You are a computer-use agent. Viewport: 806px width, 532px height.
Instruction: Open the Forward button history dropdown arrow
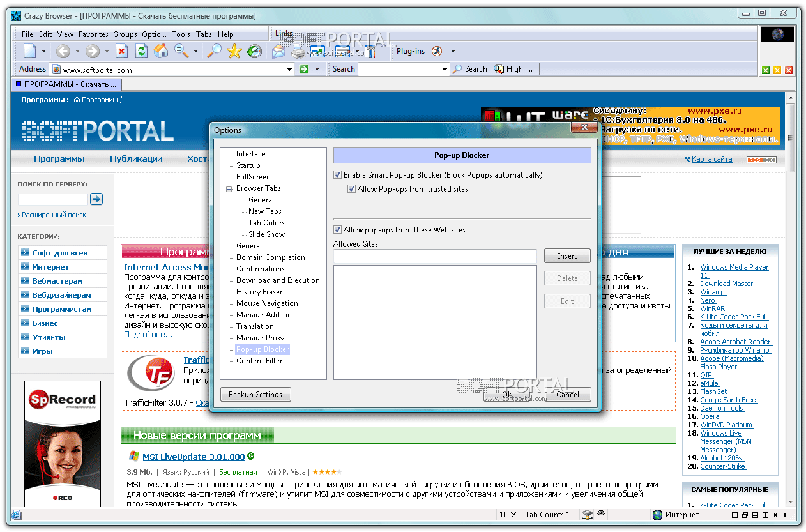[x=107, y=51]
